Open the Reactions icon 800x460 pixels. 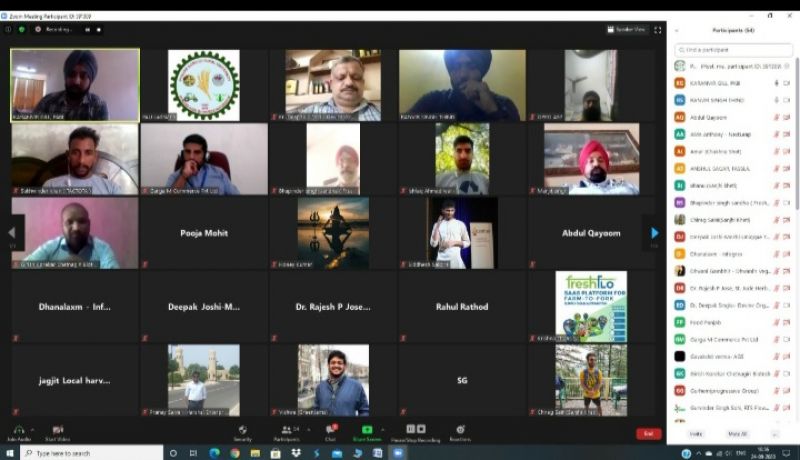(460, 429)
